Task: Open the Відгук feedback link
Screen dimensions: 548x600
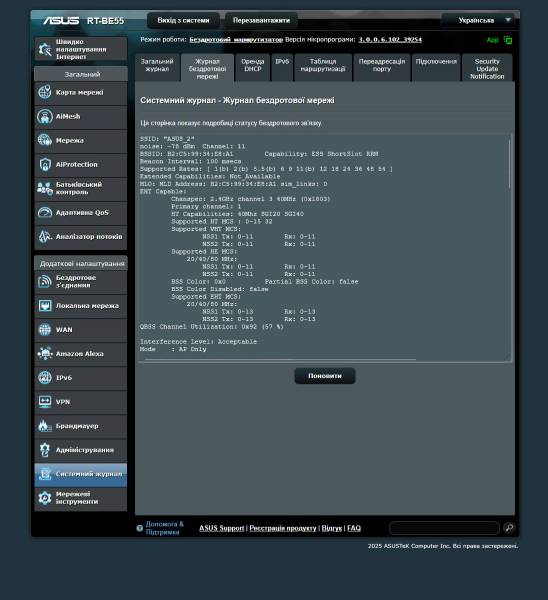Action: tap(332, 528)
